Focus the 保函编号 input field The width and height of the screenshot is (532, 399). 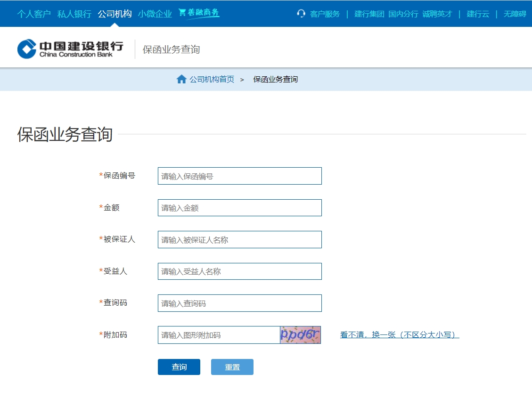point(239,176)
